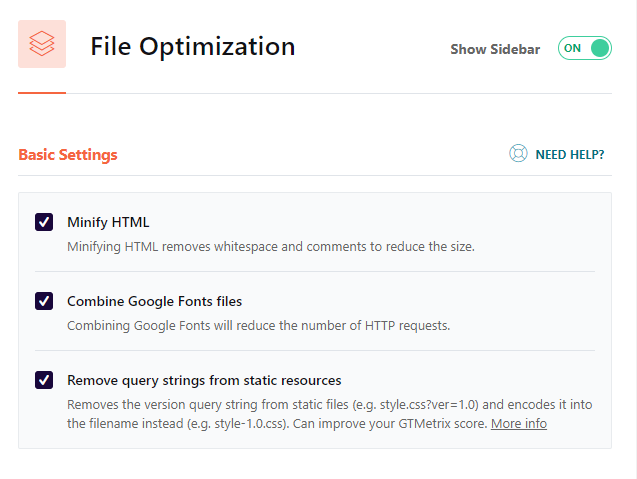Follow the More info link
The width and height of the screenshot is (637, 479).
(519, 424)
